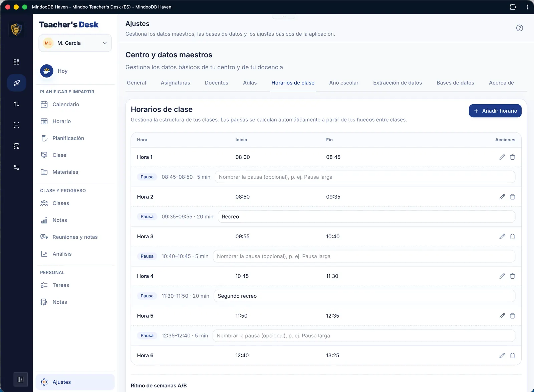Edit Hora 6 with the pencil icon

click(x=502, y=355)
